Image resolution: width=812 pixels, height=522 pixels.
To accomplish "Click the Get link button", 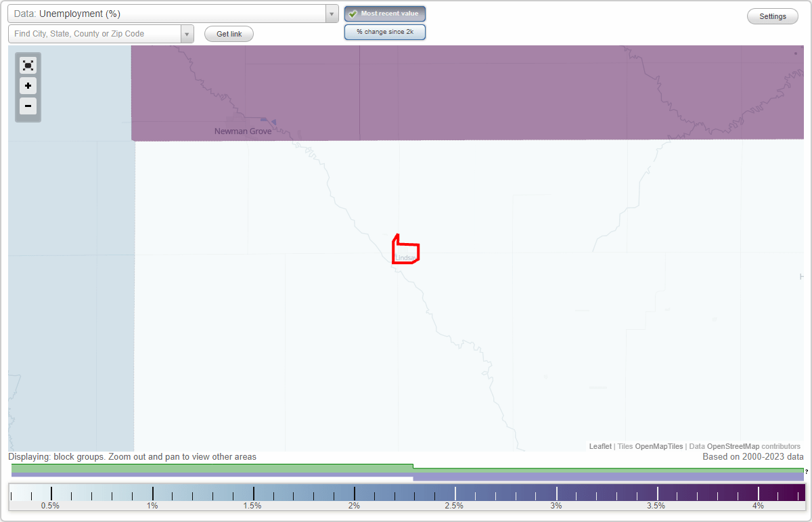I will [228, 33].
